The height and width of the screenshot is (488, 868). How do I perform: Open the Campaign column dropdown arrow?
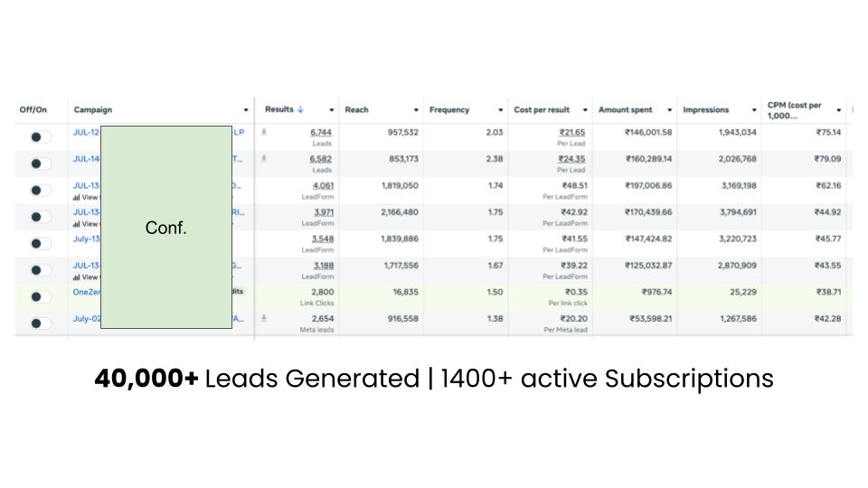pyautogui.click(x=245, y=110)
